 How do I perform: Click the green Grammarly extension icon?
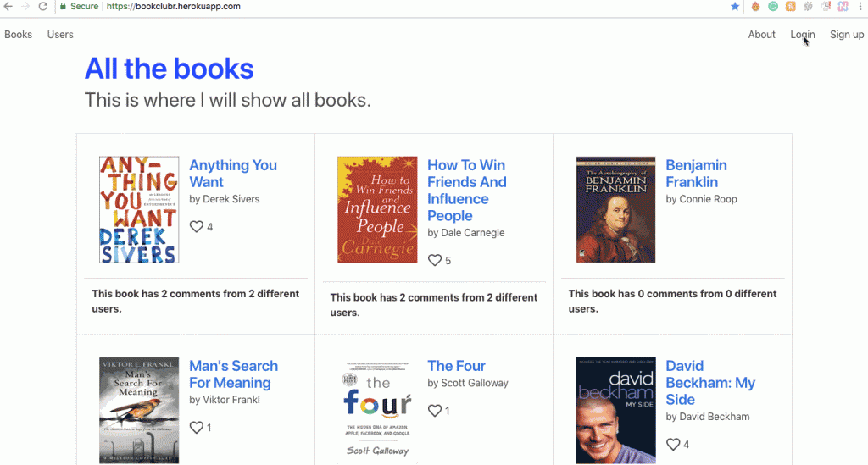point(773,7)
